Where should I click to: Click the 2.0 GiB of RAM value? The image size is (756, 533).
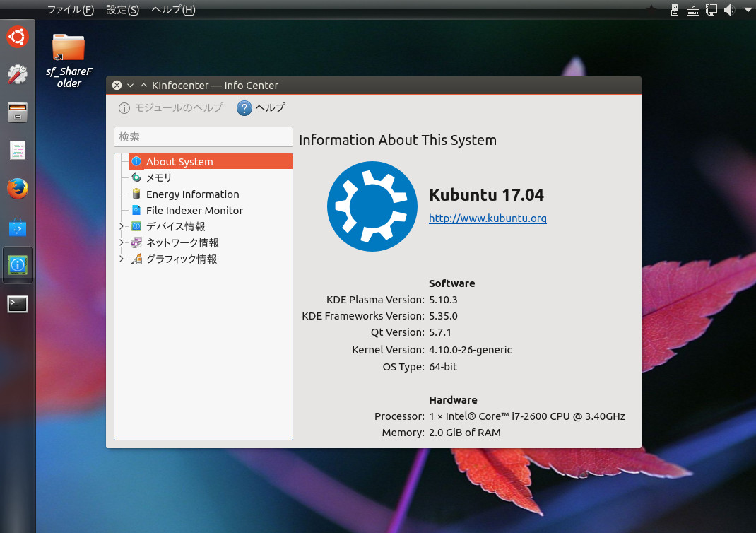(x=465, y=433)
